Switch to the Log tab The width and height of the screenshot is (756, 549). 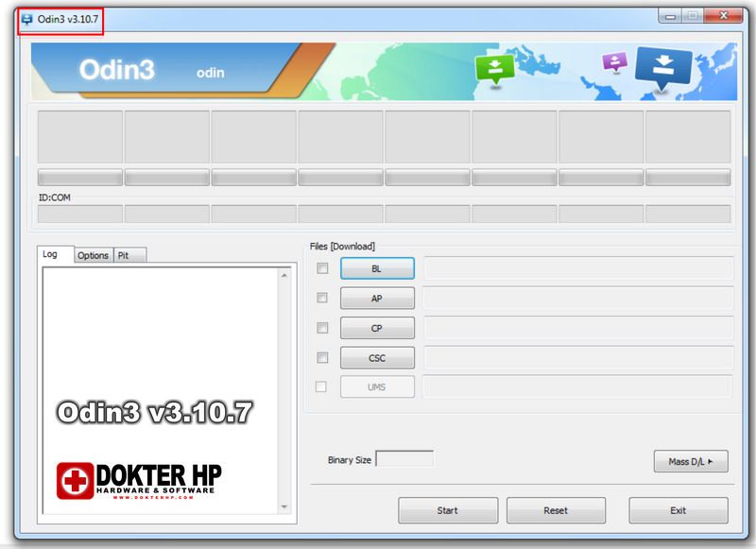(55, 254)
